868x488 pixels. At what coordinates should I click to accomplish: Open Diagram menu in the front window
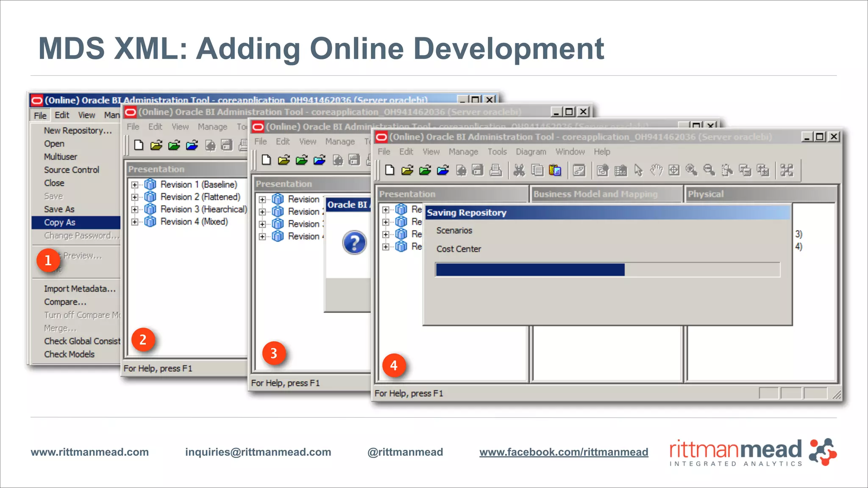(531, 152)
